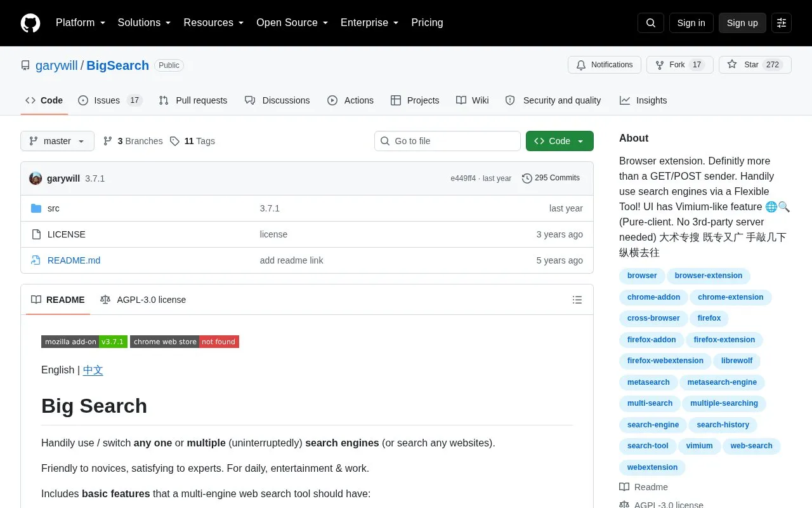Expand the Enterprise menu

coord(370,23)
